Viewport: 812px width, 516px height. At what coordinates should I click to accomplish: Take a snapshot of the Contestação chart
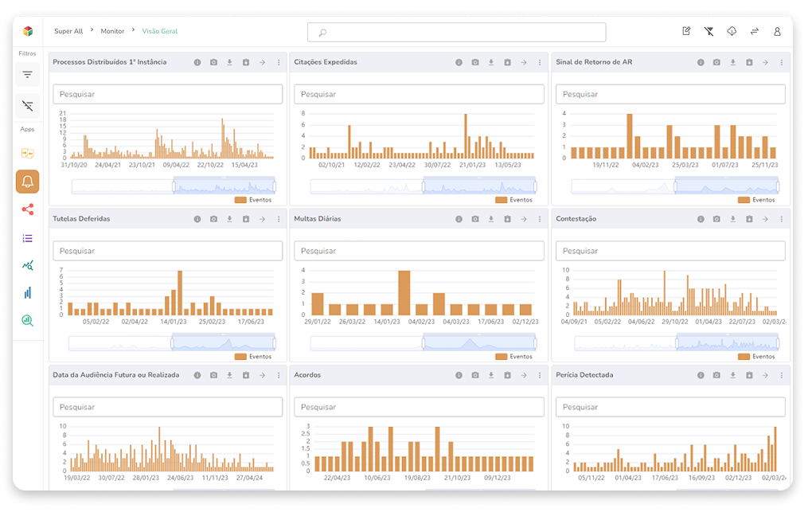(x=716, y=219)
